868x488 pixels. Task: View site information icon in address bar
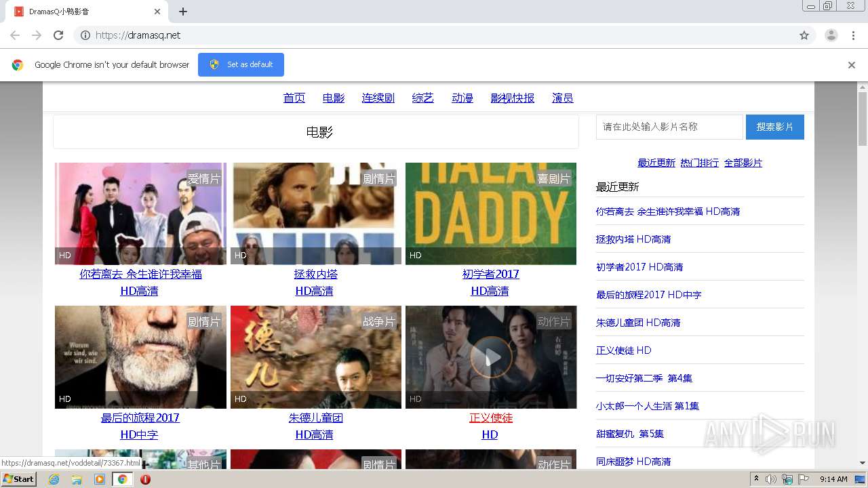[x=85, y=35]
